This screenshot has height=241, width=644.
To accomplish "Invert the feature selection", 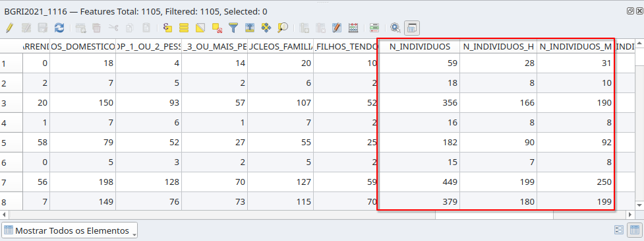I will tap(200, 28).
